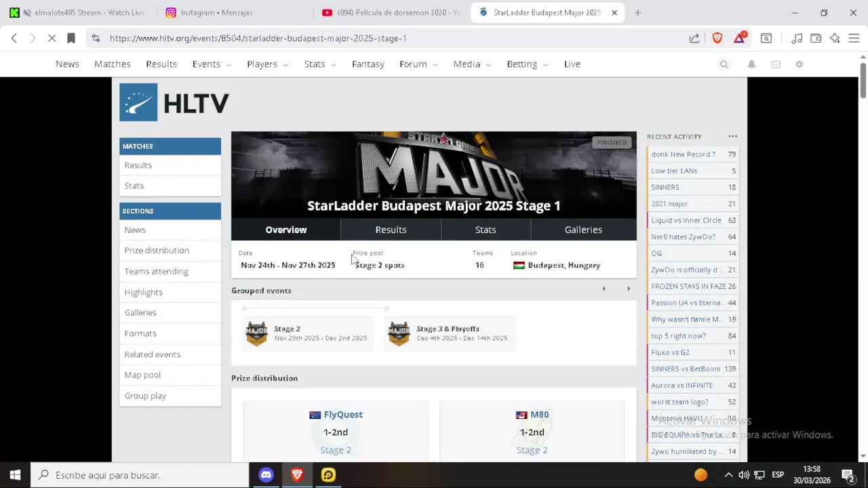Expand the Players dropdown menu

coord(268,64)
